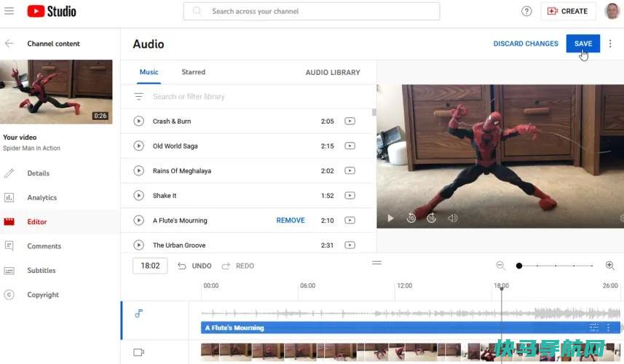Screen dimensions: 624x364
Task: Click DISCARD CHANGES
Action: (x=526, y=44)
